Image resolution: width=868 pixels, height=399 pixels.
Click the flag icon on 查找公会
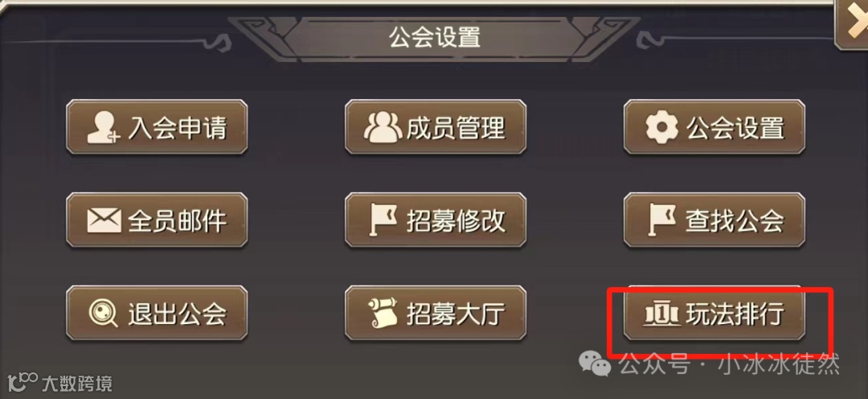[662, 220]
